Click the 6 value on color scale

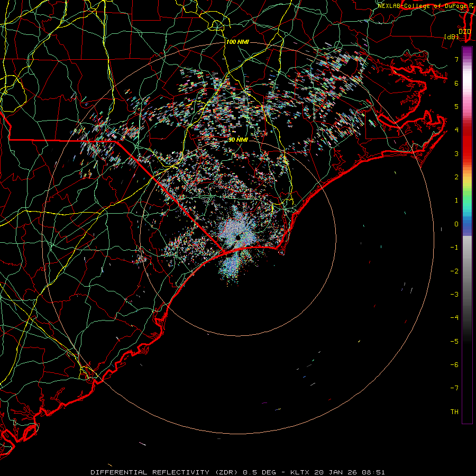click(x=456, y=83)
